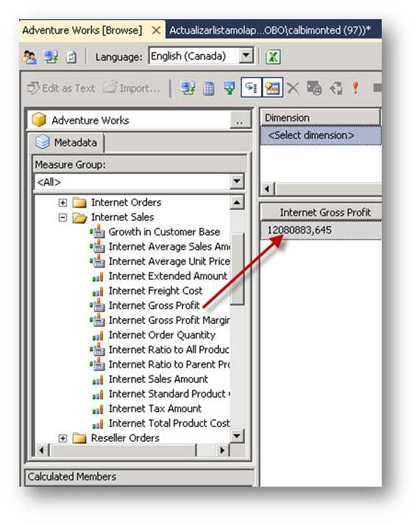The width and height of the screenshot is (420, 525).
Task: Switch to the Actualizarlistamolap tab
Action: (270, 30)
